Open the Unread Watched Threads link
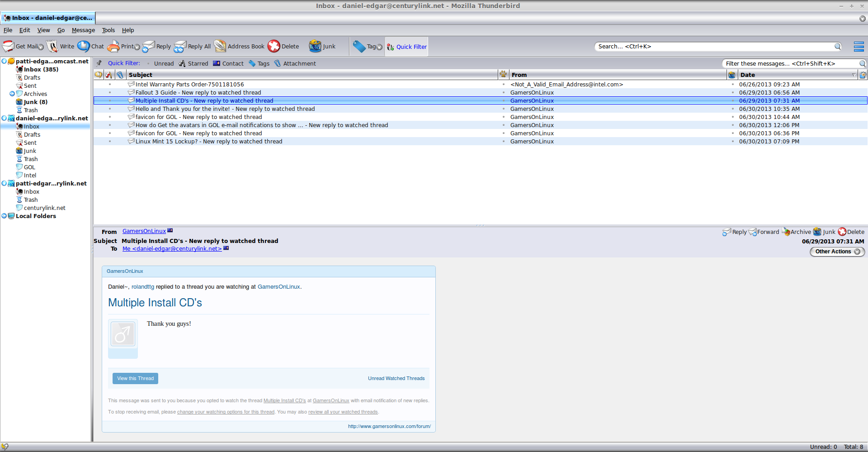Screen dimensions: 868x452 tap(396, 378)
